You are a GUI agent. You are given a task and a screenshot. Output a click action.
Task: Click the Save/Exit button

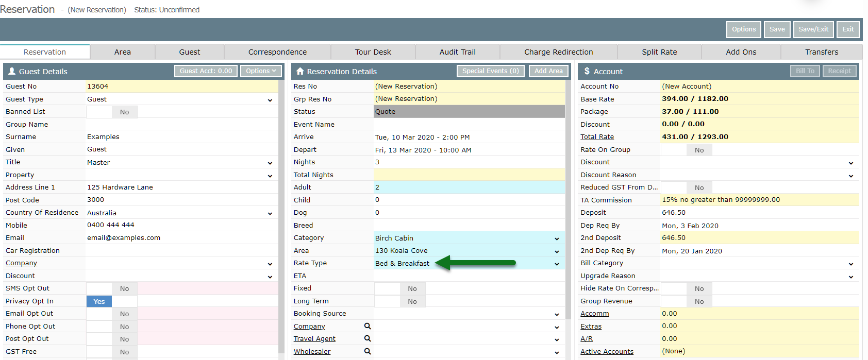pyautogui.click(x=814, y=29)
